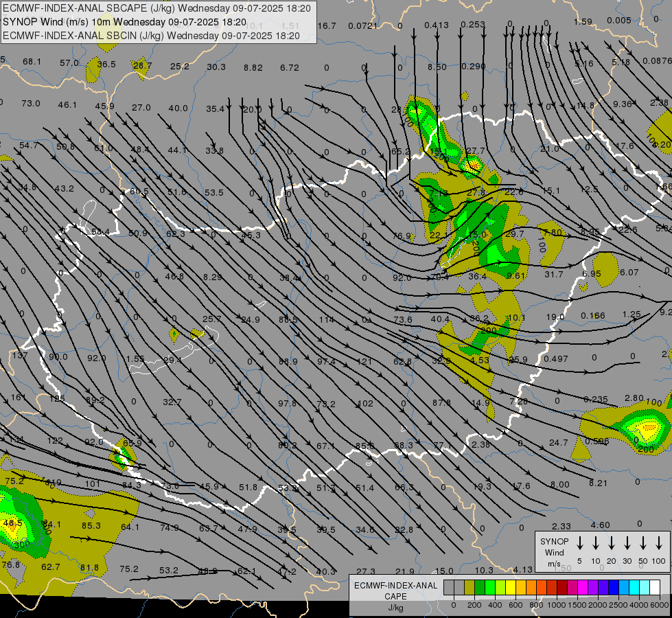Click the number 50 in wind legend

tap(643, 561)
